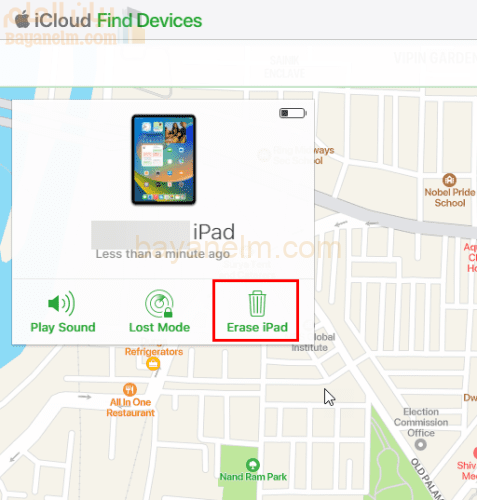Click the Election Commission Office map pin
The image size is (477, 500).
pyautogui.click(x=420, y=445)
